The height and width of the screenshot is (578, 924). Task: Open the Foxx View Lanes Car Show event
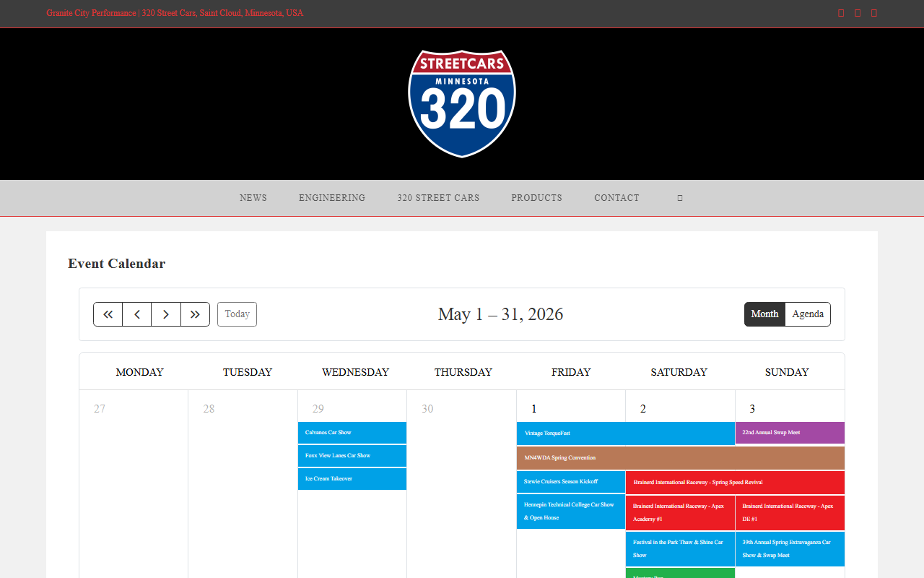[x=352, y=456]
